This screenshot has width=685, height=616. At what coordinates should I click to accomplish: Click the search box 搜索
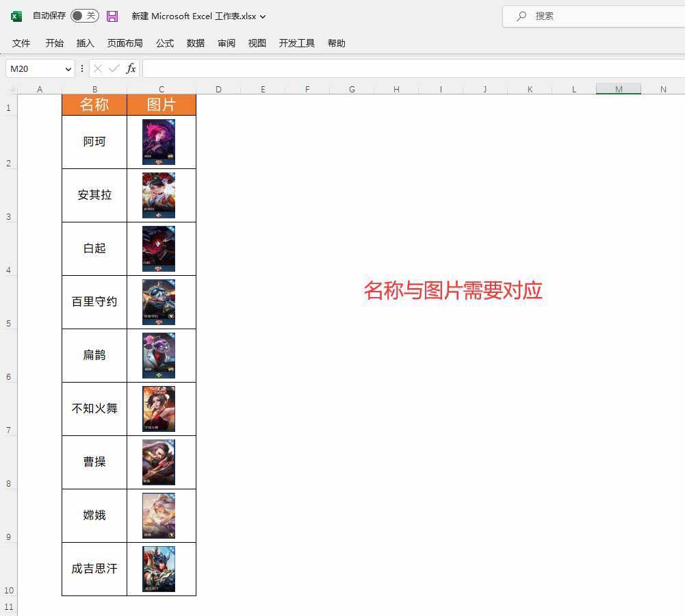click(594, 16)
